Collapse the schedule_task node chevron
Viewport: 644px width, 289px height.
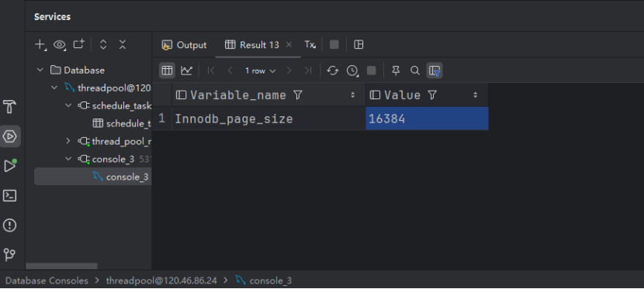pyautogui.click(x=68, y=106)
